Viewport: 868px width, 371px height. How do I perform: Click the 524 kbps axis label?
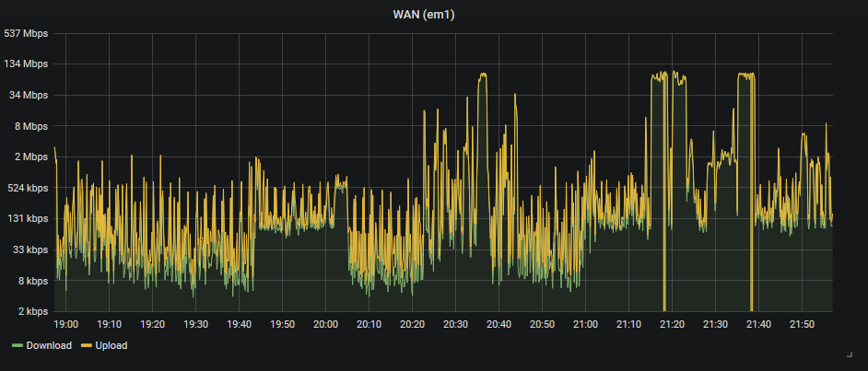pos(27,188)
